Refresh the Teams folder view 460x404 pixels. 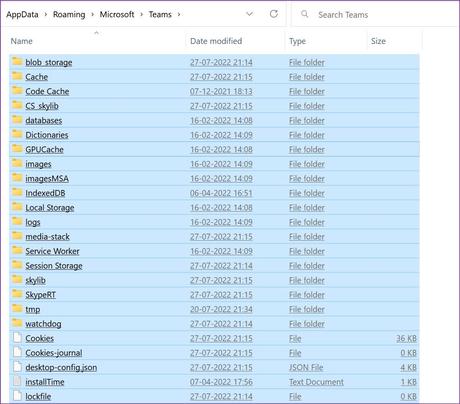click(x=274, y=14)
